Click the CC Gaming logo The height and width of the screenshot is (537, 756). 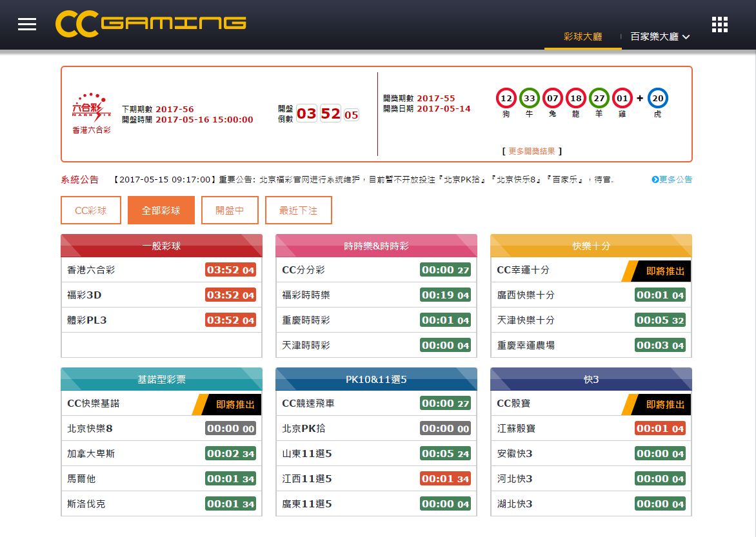pos(151,23)
